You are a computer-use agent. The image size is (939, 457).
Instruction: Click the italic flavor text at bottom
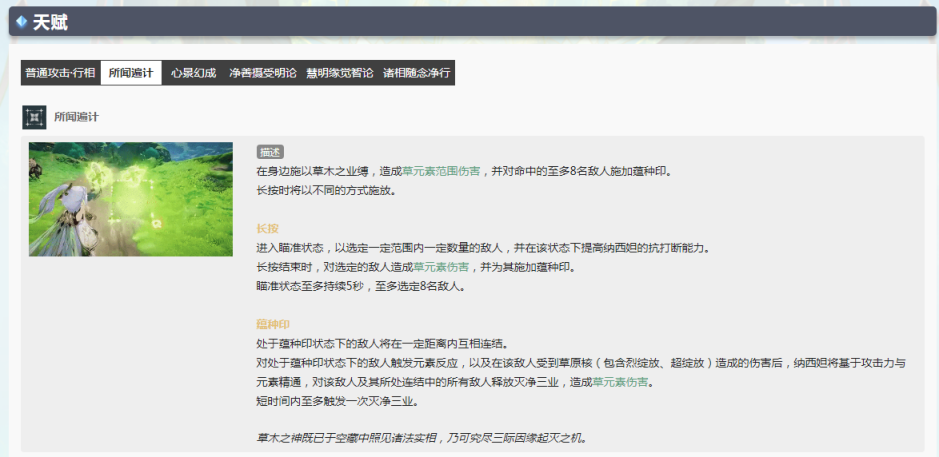[421, 438]
